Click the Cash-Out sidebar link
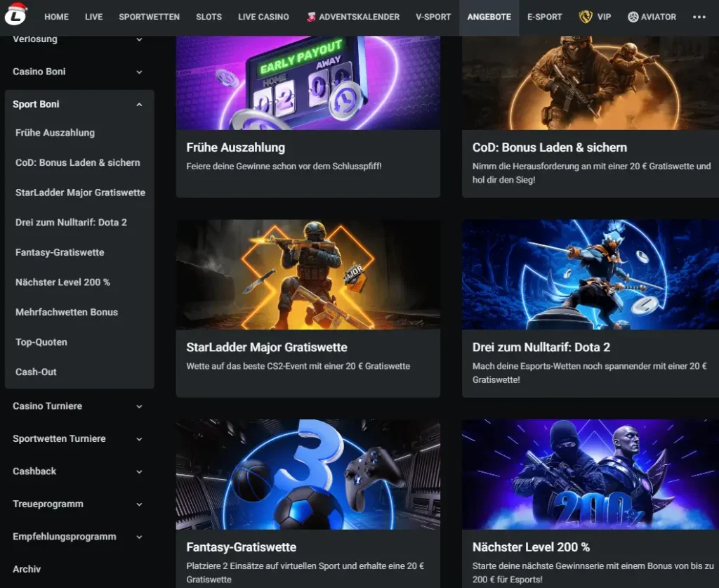 tap(36, 372)
